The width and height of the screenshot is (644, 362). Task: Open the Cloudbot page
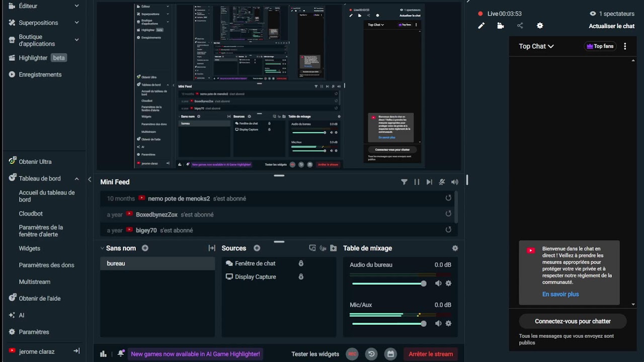[31, 214]
